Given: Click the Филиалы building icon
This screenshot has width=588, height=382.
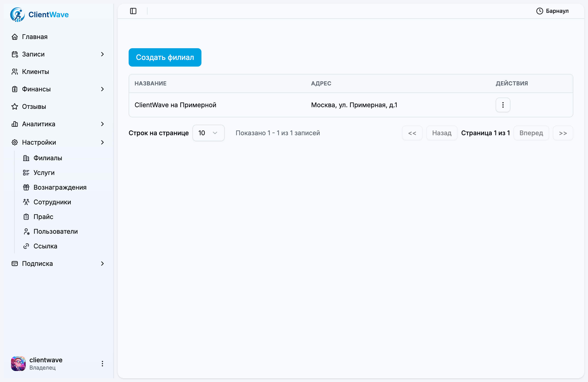Looking at the screenshot, I should (x=26, y=158).
